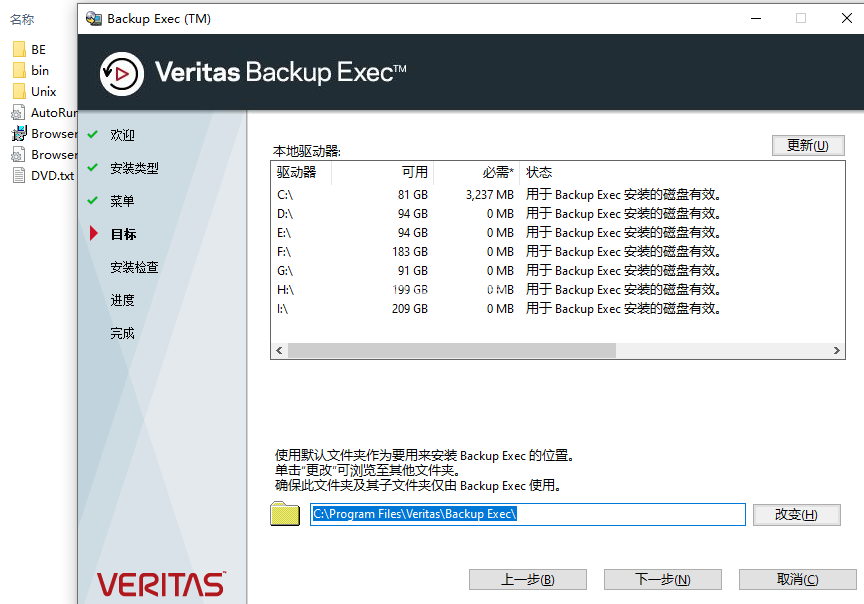Click the left arrow of drive list scrollbar
864x604 pixels.
[279, 350]
